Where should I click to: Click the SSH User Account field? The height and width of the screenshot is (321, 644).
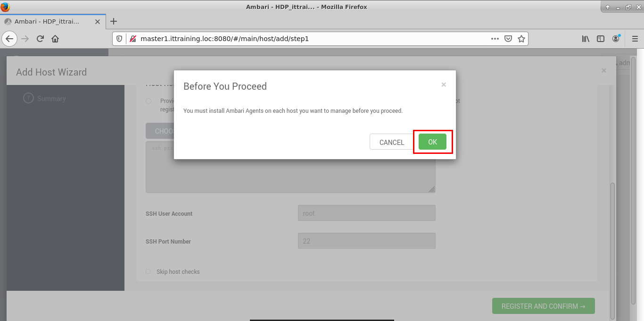pos(366,213)
